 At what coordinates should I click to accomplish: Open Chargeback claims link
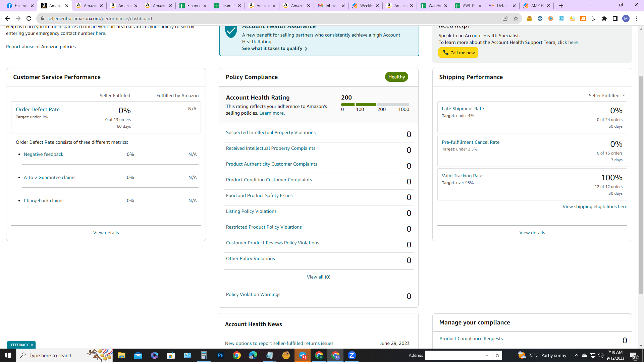click(44, 200)
